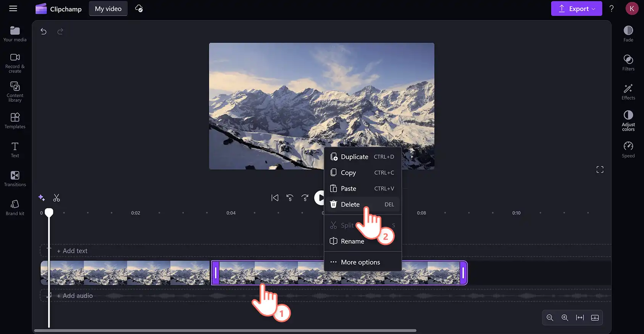The image size is (644, 334).
Task: Open the Fade tool on right panel
Action: [x=628, y=34]
